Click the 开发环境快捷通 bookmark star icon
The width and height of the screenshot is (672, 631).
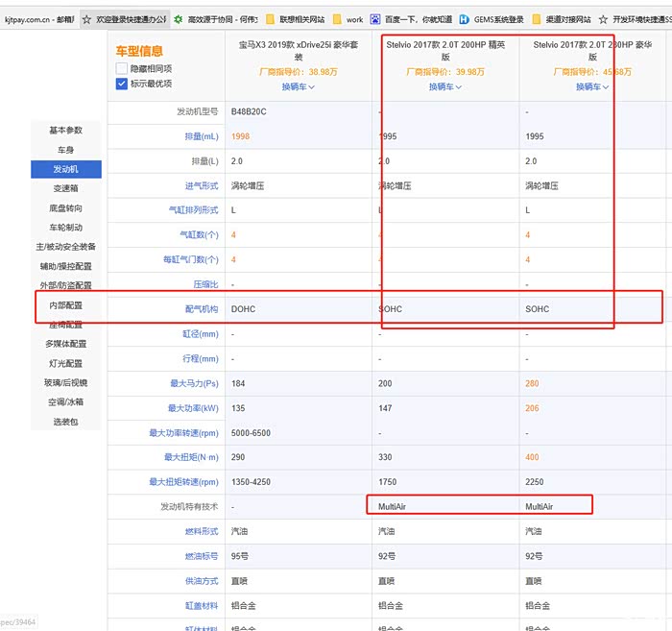(603, 19)
